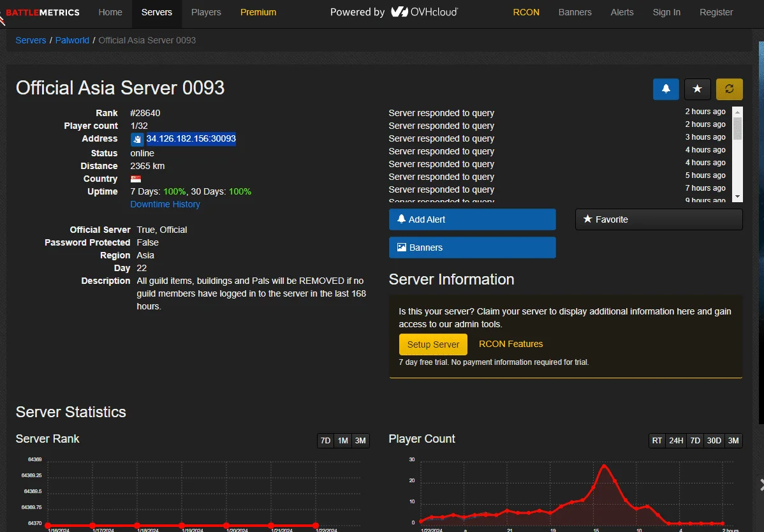Image resolution: width=764 pixels, height=532 pixels.
Task: Click the Servers breadcrumb link
Action: point(31,40)
